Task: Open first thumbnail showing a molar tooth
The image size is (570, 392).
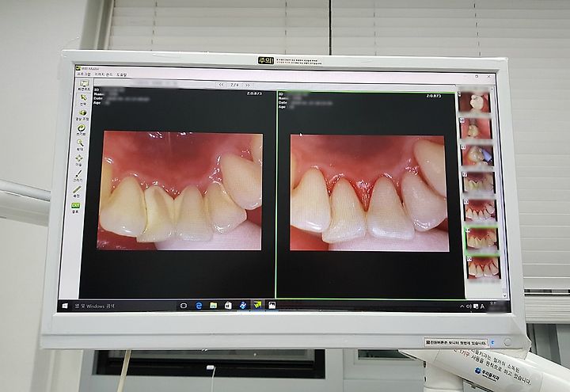Action: [475, 102]
